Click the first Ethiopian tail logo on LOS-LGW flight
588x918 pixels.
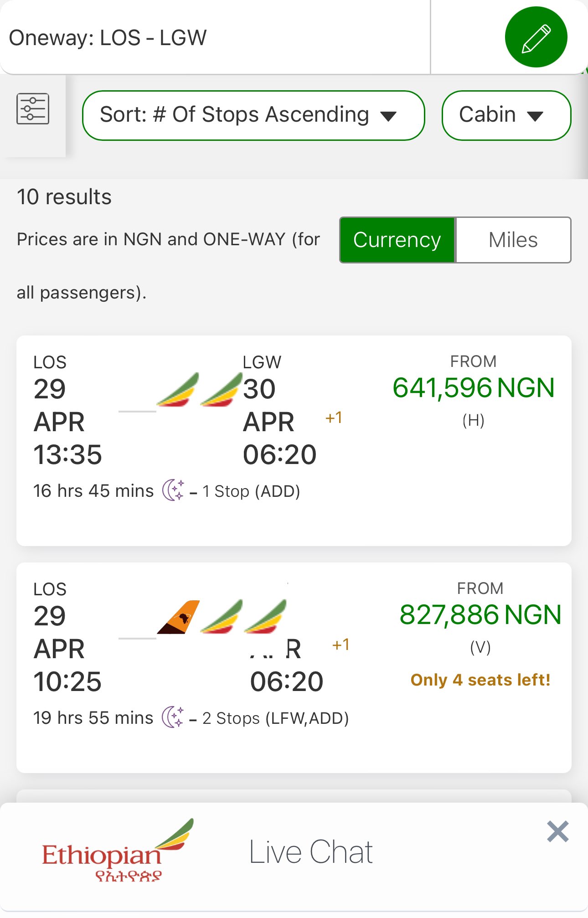click(x=178, y=390)
